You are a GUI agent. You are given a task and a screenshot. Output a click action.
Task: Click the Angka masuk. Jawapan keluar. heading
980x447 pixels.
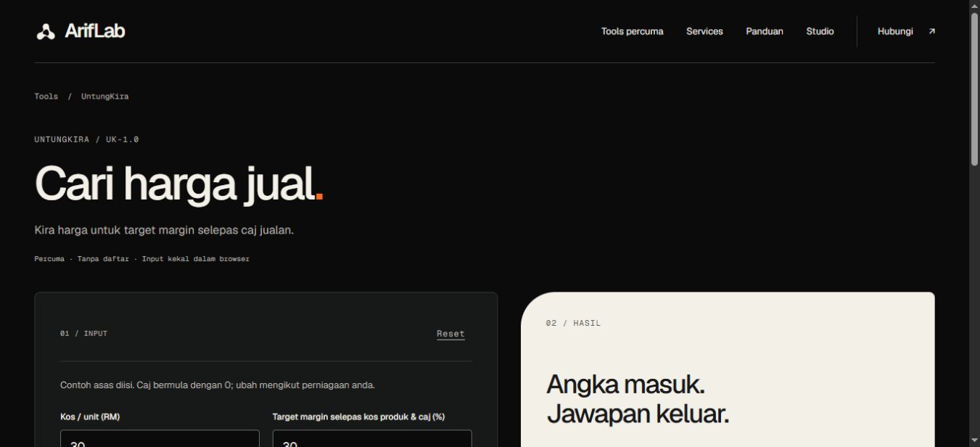point(638,399)
